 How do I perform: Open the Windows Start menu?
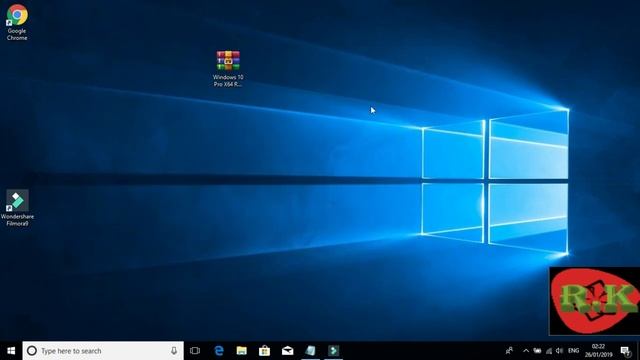pos(11,351)
